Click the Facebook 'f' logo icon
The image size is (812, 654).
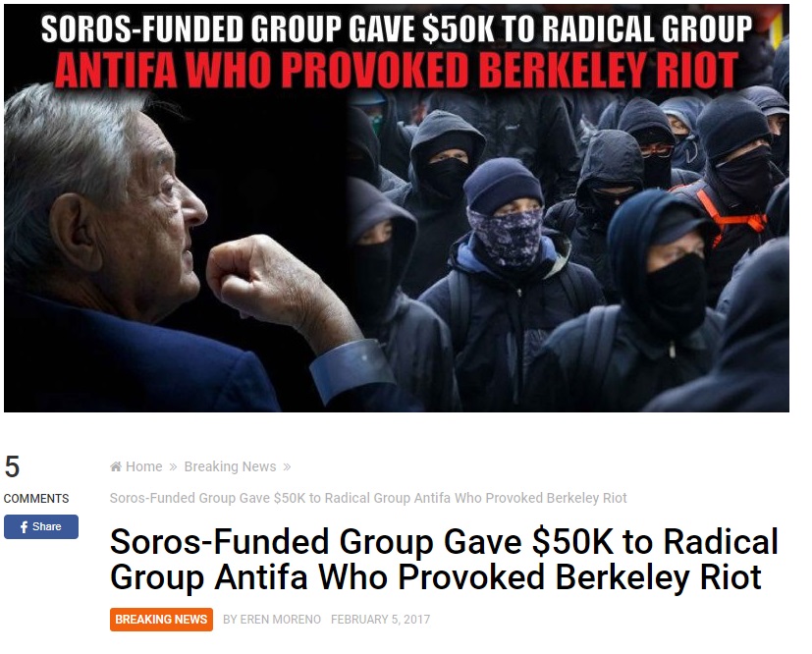click(x=24, y=527)
